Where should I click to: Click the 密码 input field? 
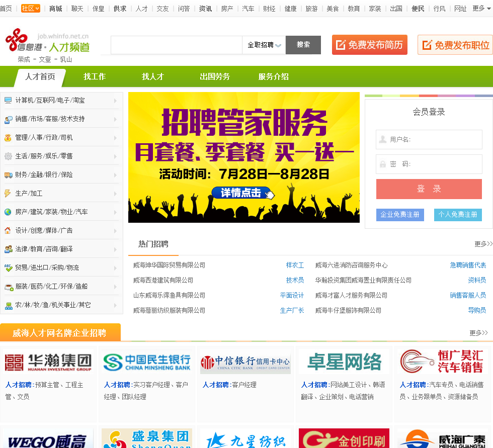(x=429, y=164)
